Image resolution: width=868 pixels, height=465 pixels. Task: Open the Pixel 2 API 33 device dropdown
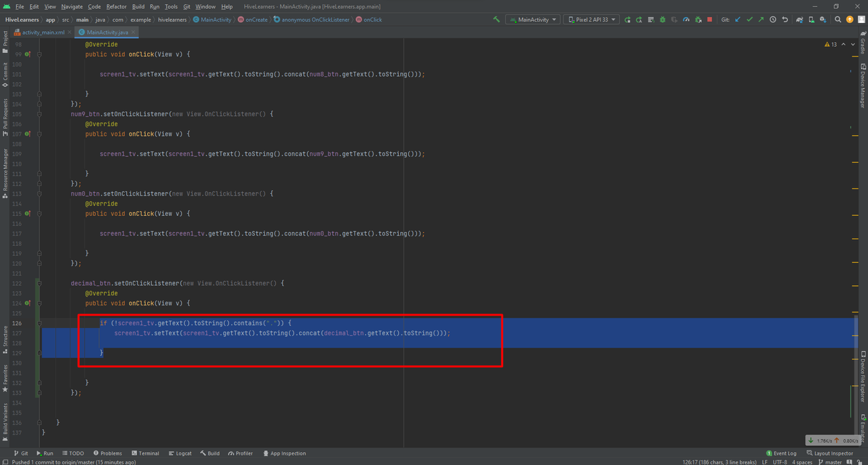(591, 20)
